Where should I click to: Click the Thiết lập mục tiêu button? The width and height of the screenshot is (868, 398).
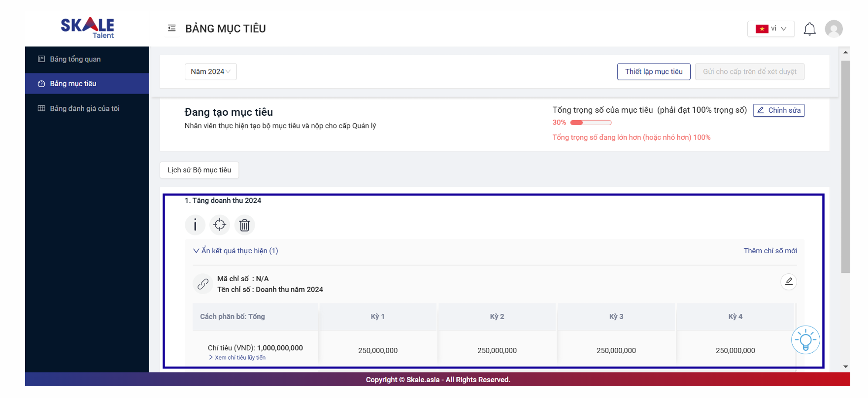tap(653, 71)
